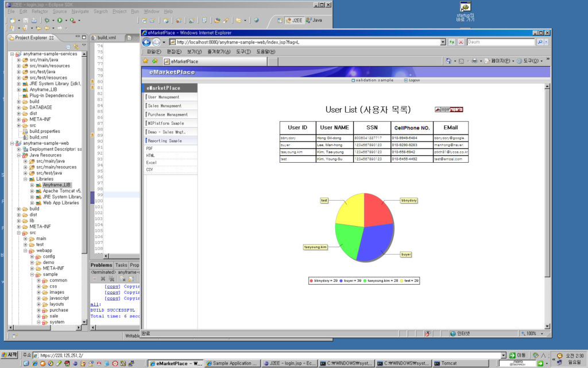Open IE recent pages dropdown arrow
Screen dimensions: 588x368
coord(164,42)
